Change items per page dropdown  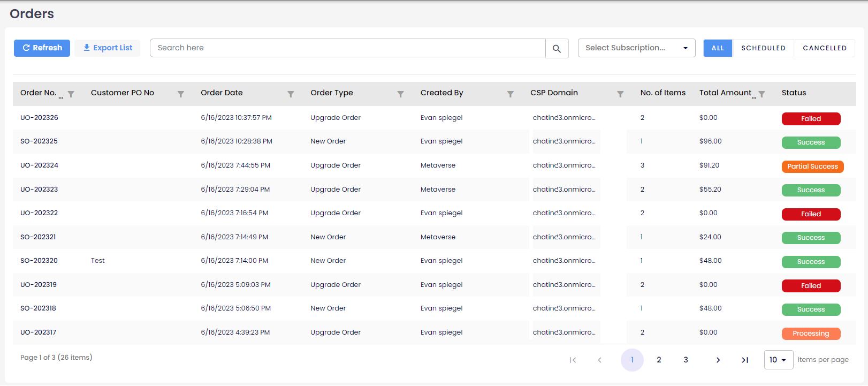click(778, 360)
